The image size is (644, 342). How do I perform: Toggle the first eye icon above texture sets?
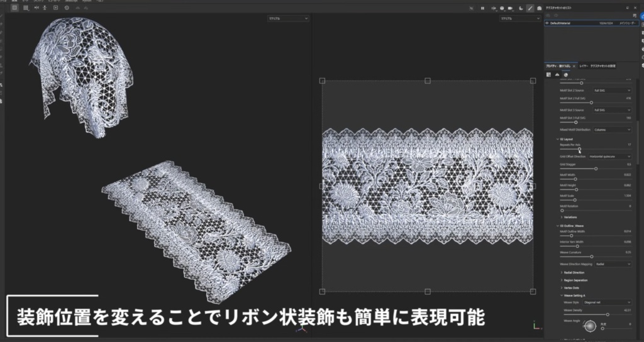tap(548, 16)
